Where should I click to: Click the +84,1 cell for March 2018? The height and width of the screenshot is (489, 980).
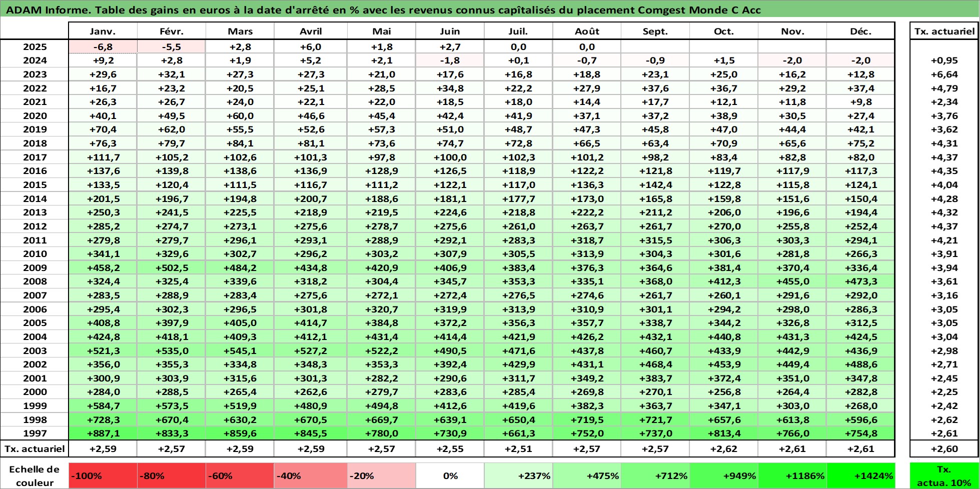(x=240, y=143)
